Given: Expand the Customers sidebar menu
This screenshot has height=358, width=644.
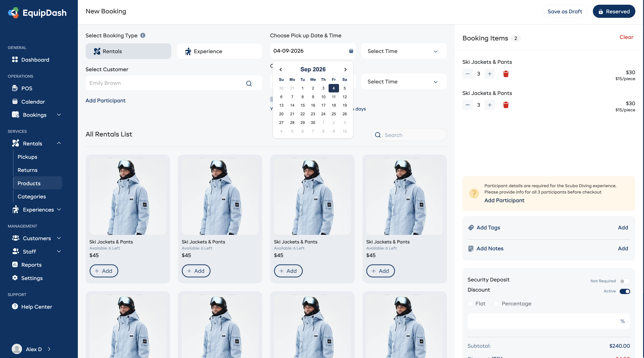Looking at the screenshot, I should (x=59, y=238).
